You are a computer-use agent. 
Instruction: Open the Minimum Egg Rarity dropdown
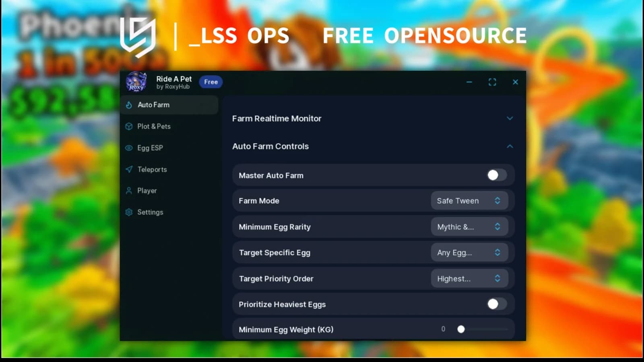pyautogui.click(x=469, y=227)
